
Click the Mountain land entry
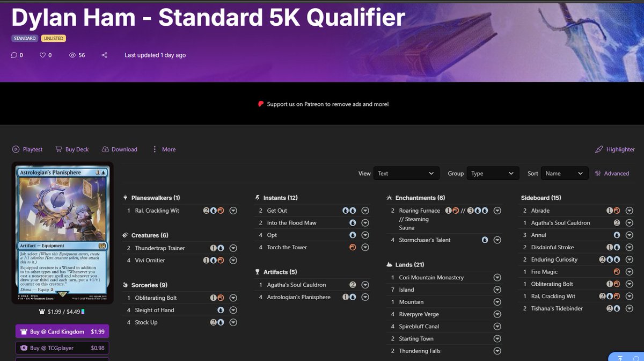pos(411,302)
